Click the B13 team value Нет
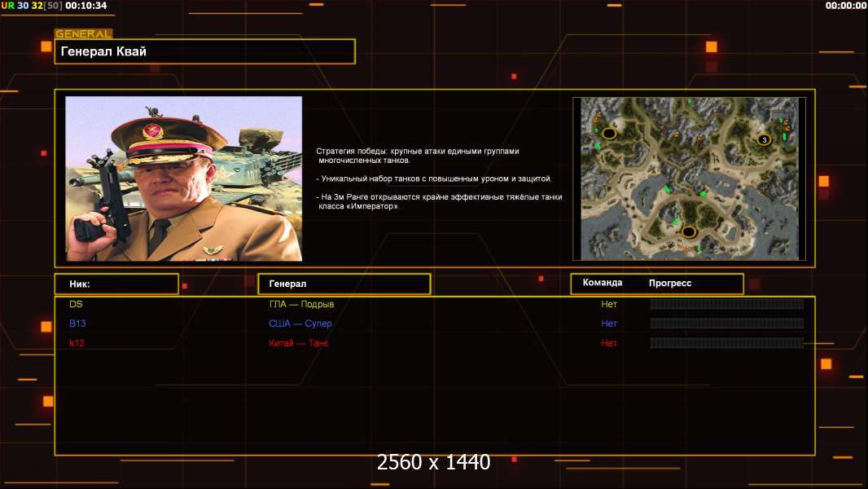This screenshot has height=489, width=868. [609, 324]
